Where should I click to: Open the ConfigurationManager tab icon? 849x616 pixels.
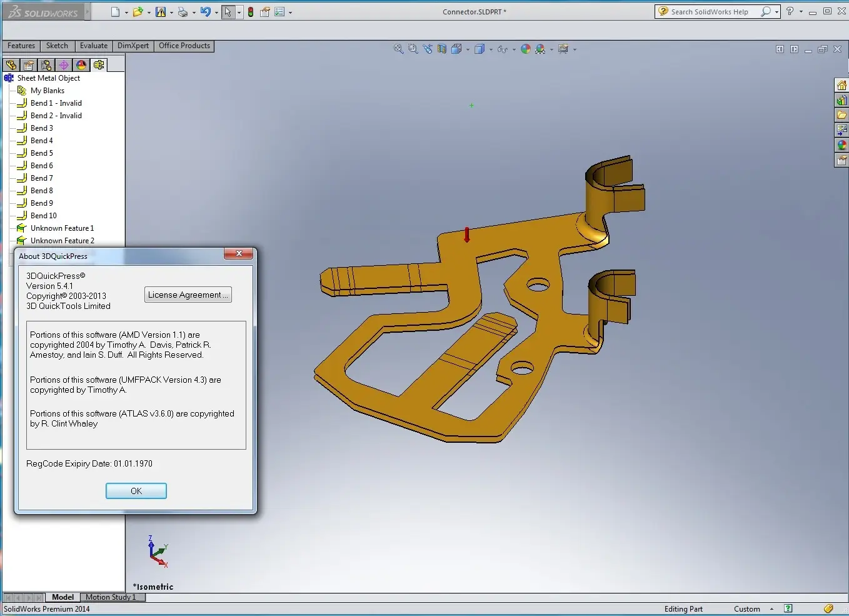point(46,65)
